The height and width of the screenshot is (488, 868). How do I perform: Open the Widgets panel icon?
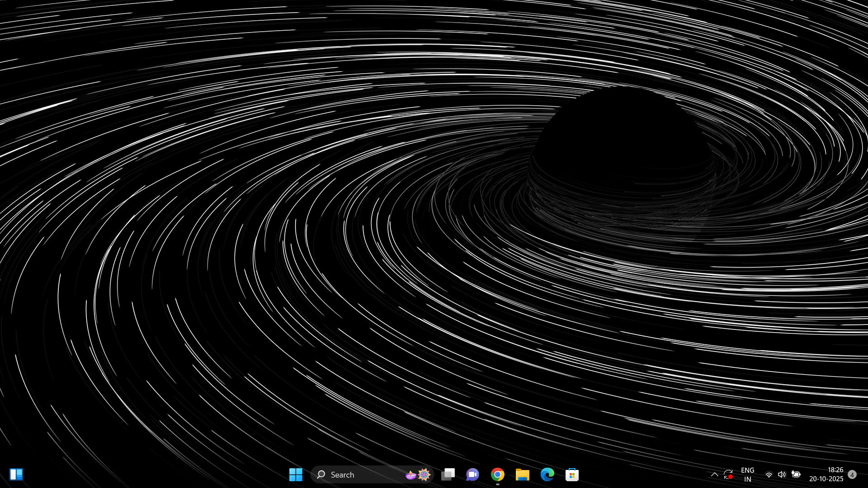coord(16,474)
